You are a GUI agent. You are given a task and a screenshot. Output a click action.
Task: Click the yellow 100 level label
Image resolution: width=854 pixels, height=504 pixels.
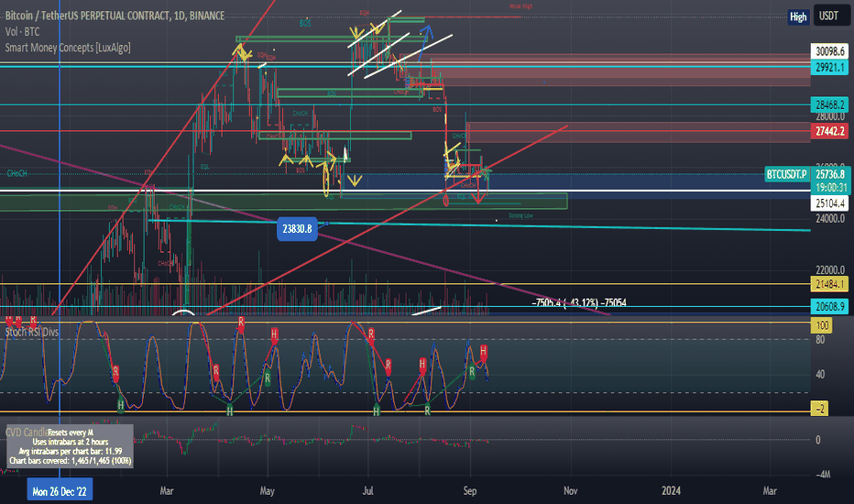coord(821,326)
